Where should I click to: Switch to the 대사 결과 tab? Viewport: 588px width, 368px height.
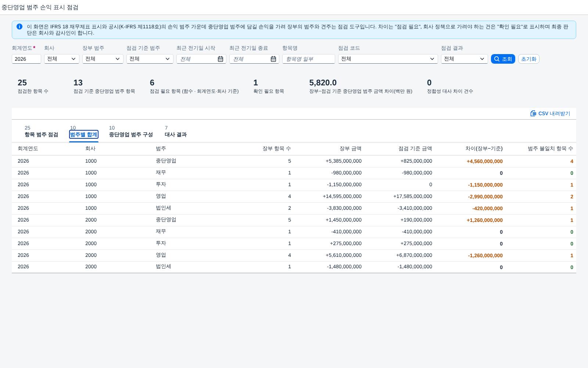click(x=176, y=135)
